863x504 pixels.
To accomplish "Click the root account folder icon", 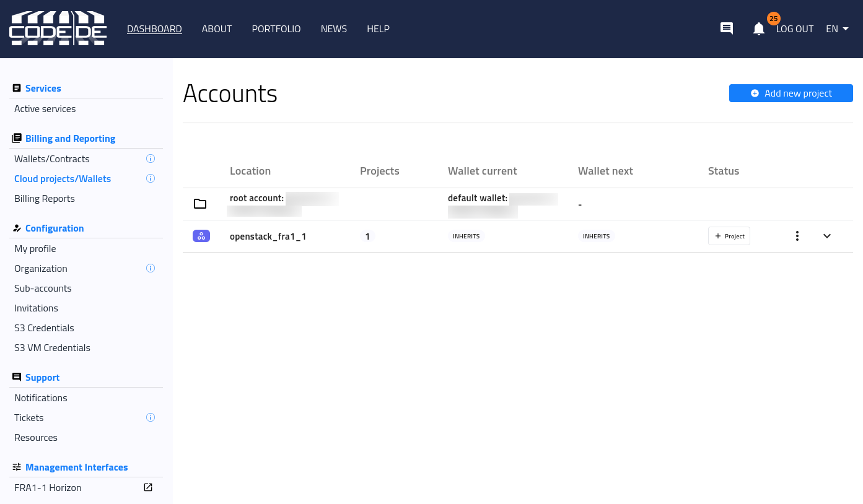I will (200, 204).
